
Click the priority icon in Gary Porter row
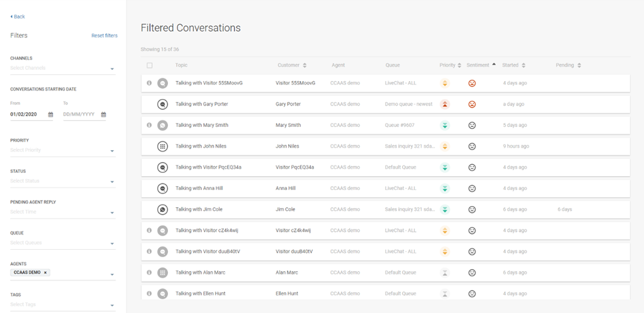[x=445, y=104]
